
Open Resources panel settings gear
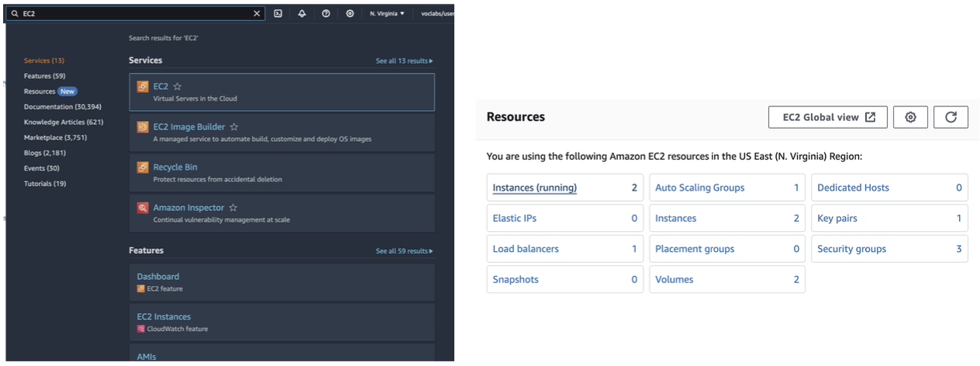point(910,117)
